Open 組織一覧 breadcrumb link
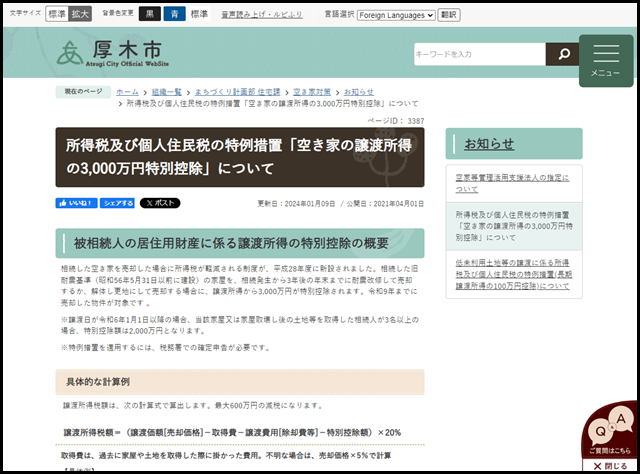640x474 pixels. click(x=167, y=92)
